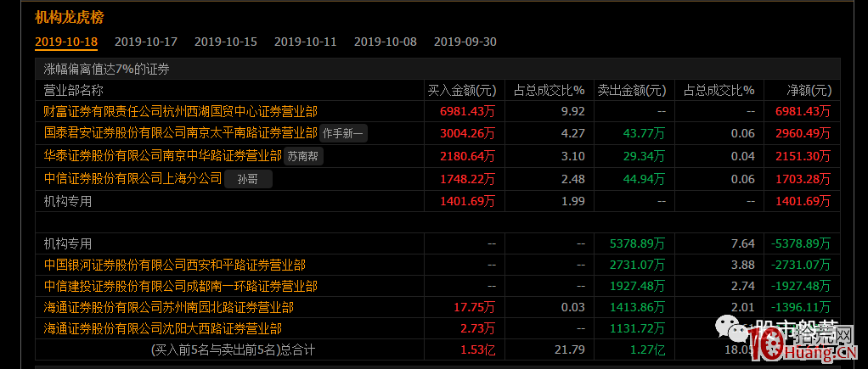The width and height of the screenshot is (868, 369).
Task: Open 华泰证券南京中华路证券营业部 link
Action: point(163,156)
